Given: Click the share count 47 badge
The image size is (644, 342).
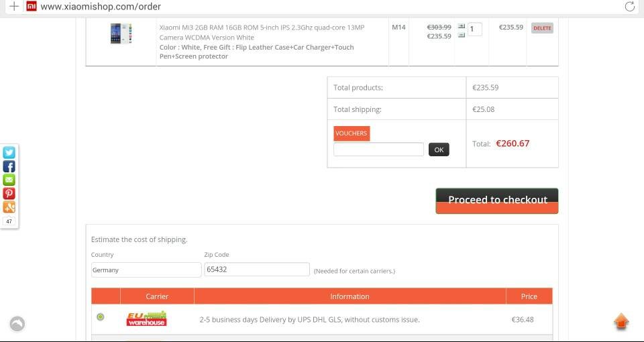Looking at the screenshot, I should click(x=9, y=221).
